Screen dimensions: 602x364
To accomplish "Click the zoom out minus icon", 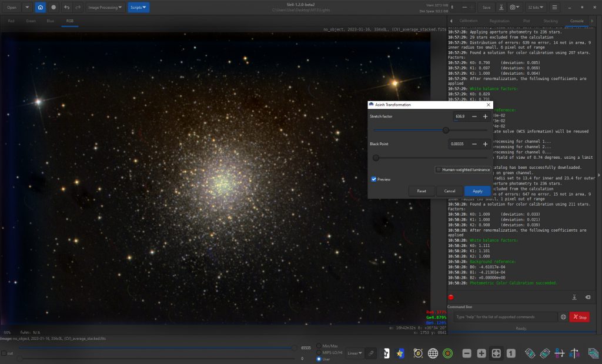I will [467, 353].
